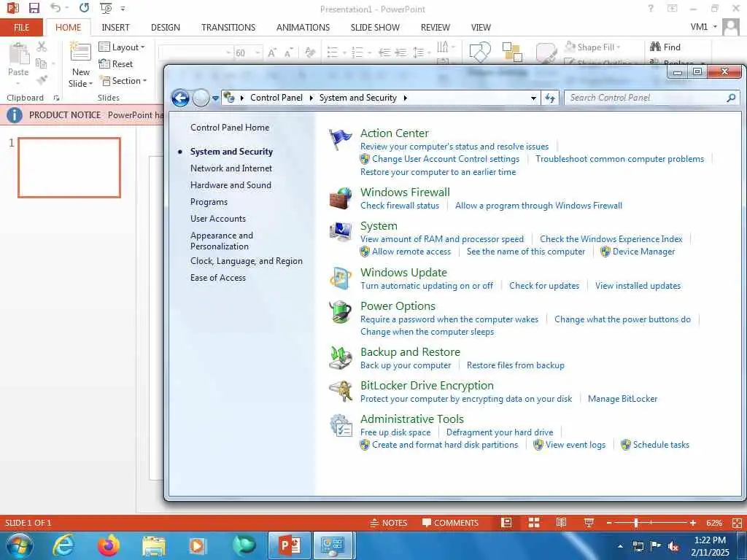
Task: Toggle COMMENTS pane in PowerPoint status bar
Action: 450,523
